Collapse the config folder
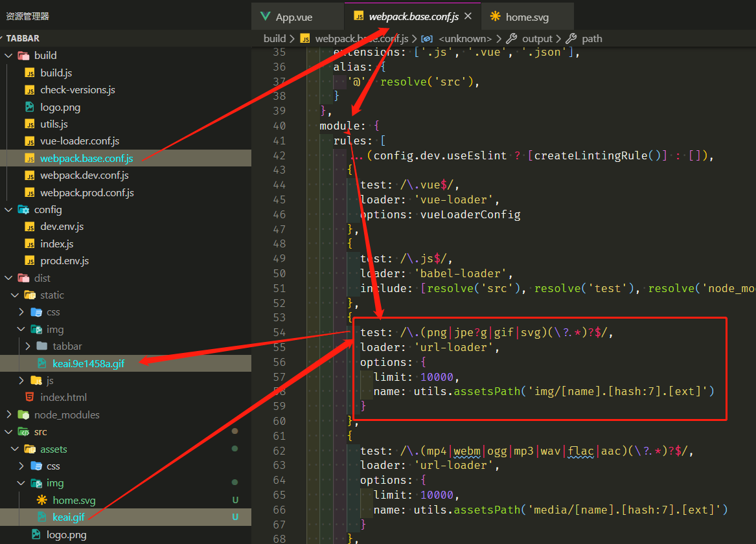The height and width of the screenshot is (544, 756). [8, 210]
